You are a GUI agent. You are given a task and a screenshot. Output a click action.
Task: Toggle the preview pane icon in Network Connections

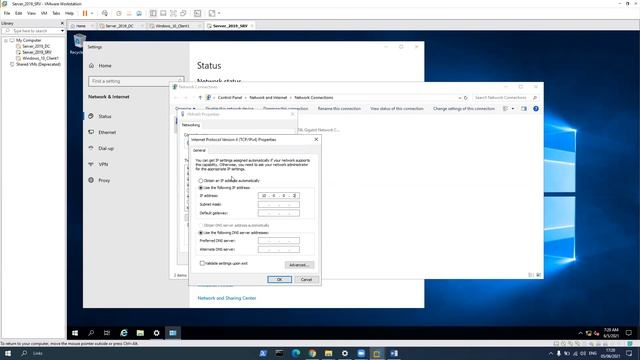click(524, 109)
